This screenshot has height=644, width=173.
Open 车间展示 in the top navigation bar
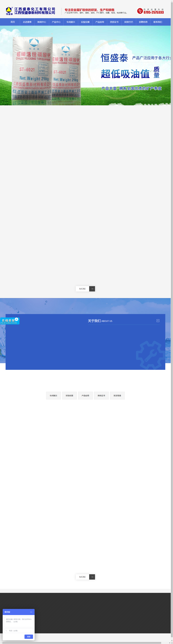71,22
